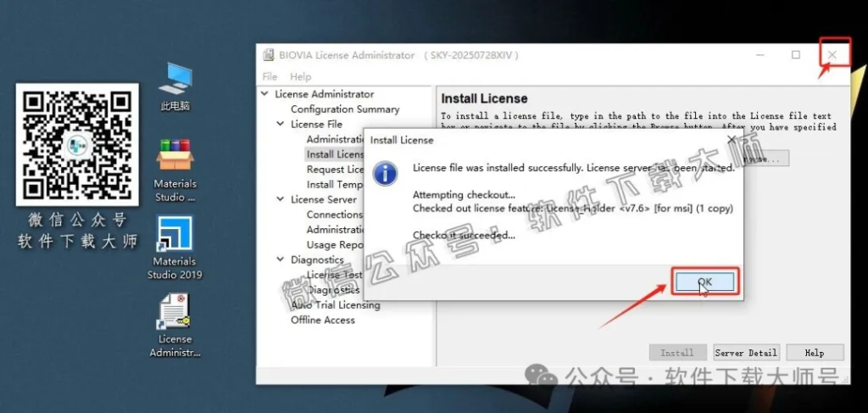The height and width of the screenshot is (413, 868).
Task: Click the Help button at bottom right
Action: [x=815, y=353]
